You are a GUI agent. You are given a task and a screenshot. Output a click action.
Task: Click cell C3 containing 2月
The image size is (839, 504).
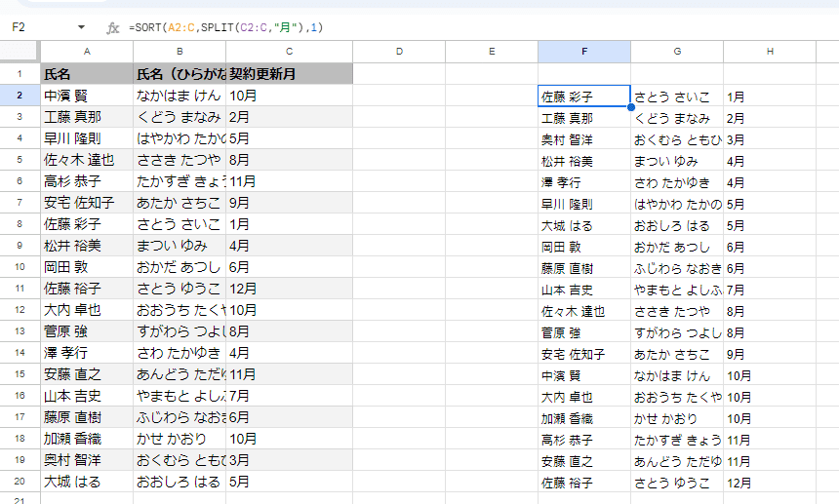click(x=289, y=117)
